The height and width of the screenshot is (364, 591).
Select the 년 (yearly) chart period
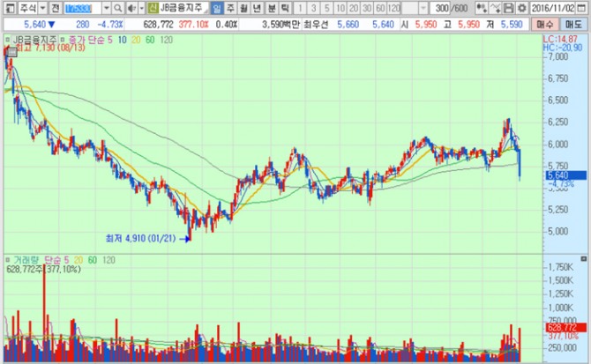click(257, 8)
